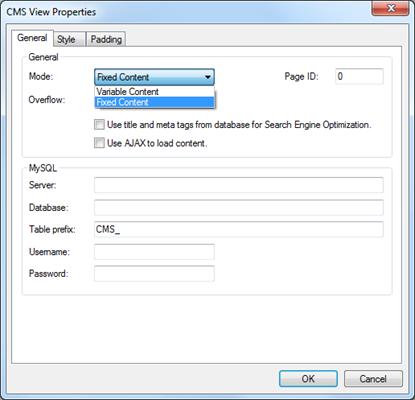Click the Table prefix field
Image resolution: width=415 pixels, height=400 pixels.
[239, 229]
